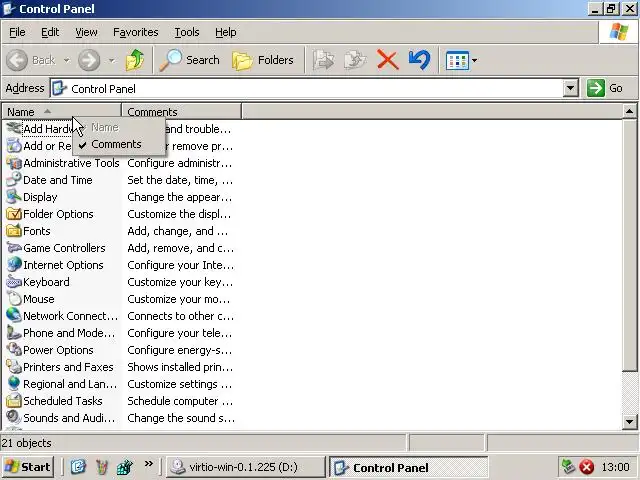Select the Printers and Faxes icon

13,367
